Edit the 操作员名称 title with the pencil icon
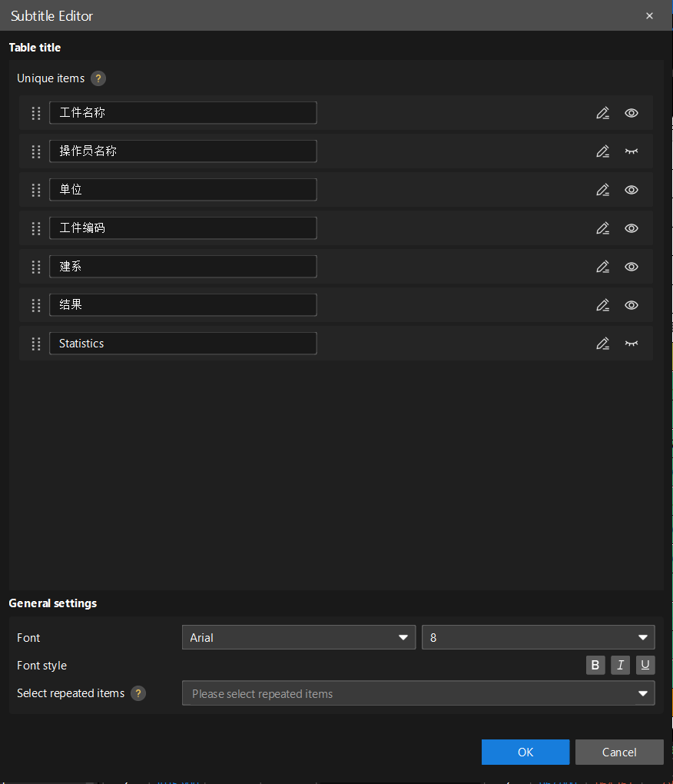 click(x=603, y=151)
